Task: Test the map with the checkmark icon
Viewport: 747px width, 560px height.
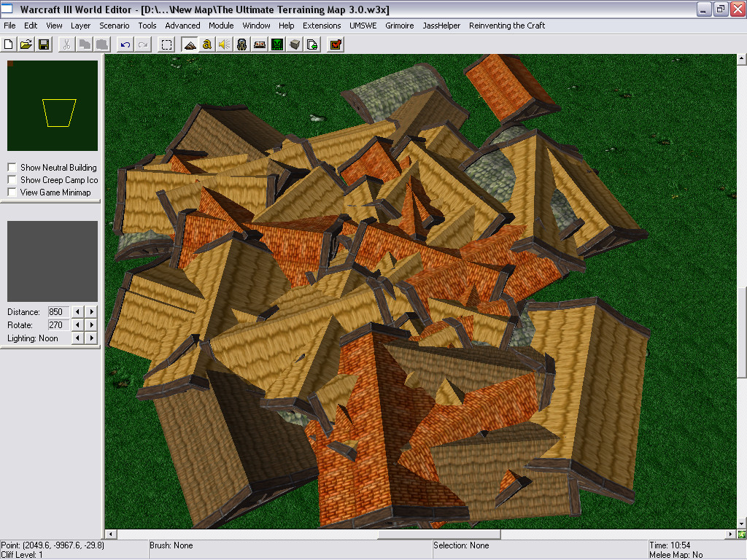Action: [336, 44]
